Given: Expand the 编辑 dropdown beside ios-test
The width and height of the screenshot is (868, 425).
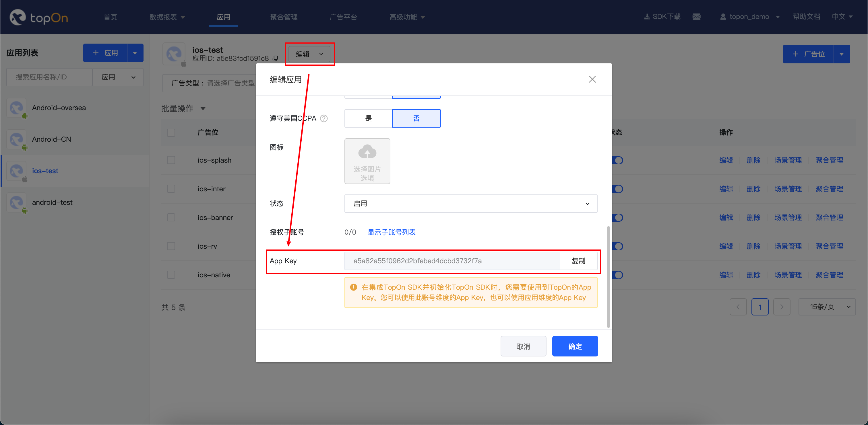Looking at the screenshot, I should (309, 54).
